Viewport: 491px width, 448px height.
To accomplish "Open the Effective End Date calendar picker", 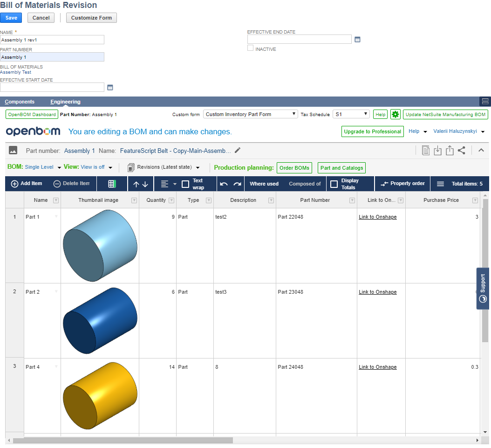I will (x=357, y=40).
